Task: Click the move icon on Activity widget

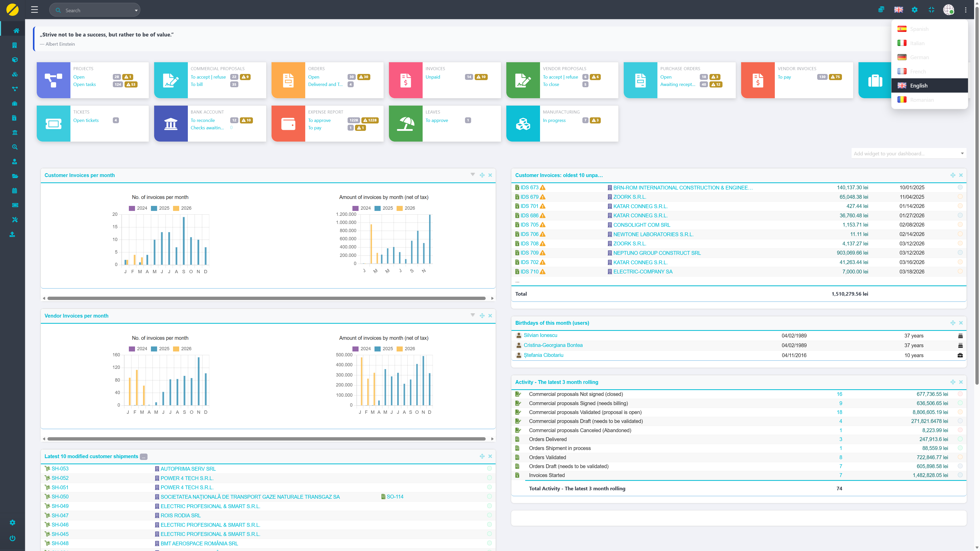Action: click(953, 382)
